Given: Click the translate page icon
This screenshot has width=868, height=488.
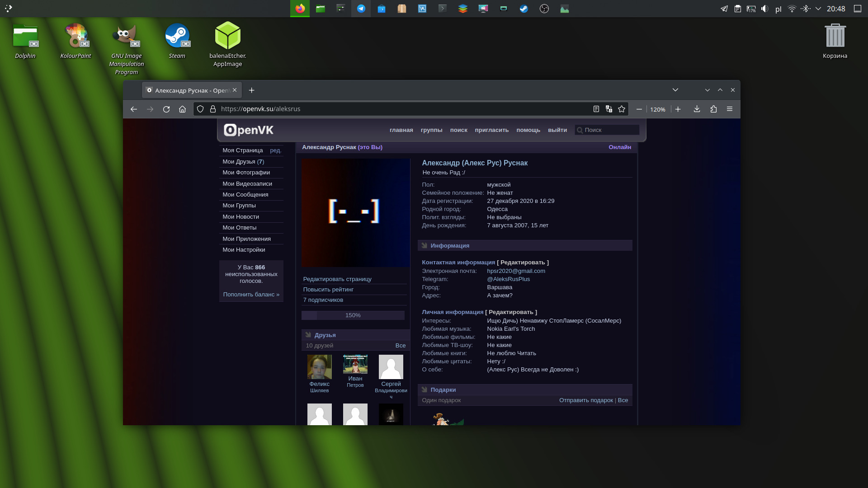Looking at the screenshot, I should 609,109.
